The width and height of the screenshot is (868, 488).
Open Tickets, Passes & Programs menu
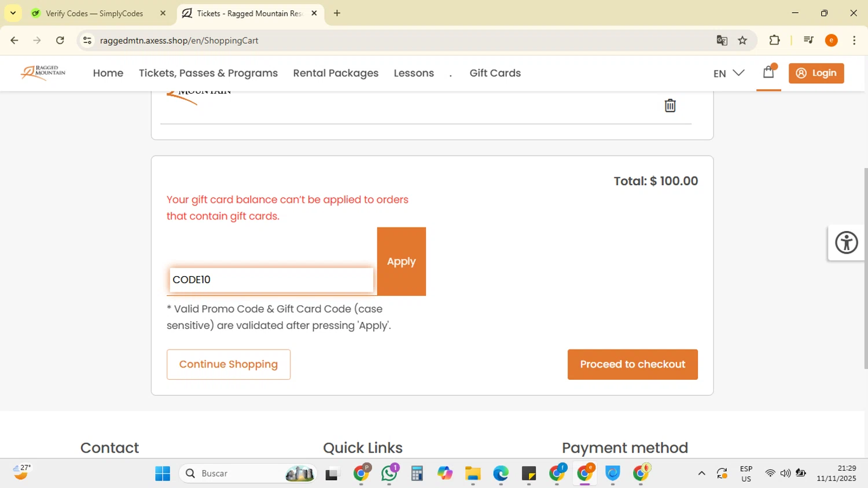pyautogui.click(x=208, y=73)
